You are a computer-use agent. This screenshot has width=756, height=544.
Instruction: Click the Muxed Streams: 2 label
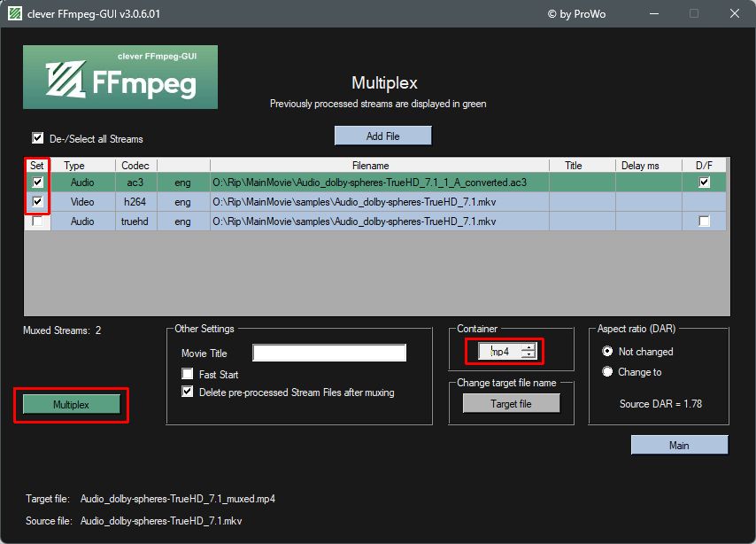tap(62, 330)
